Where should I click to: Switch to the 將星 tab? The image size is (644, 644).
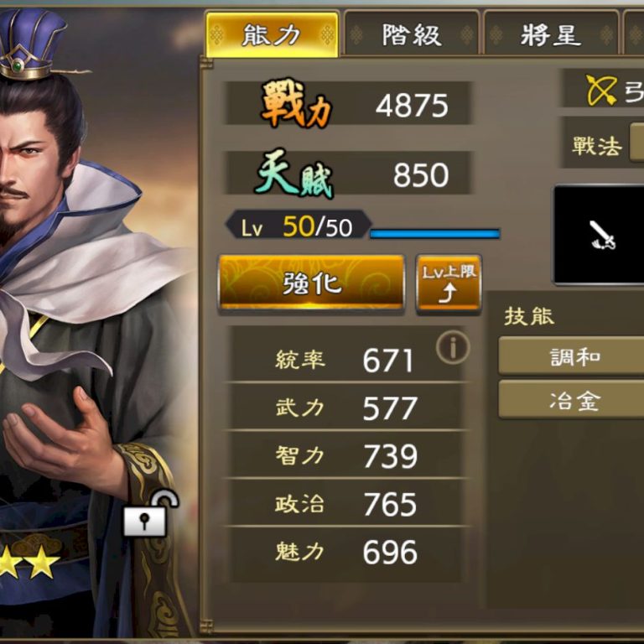[550, 35]
